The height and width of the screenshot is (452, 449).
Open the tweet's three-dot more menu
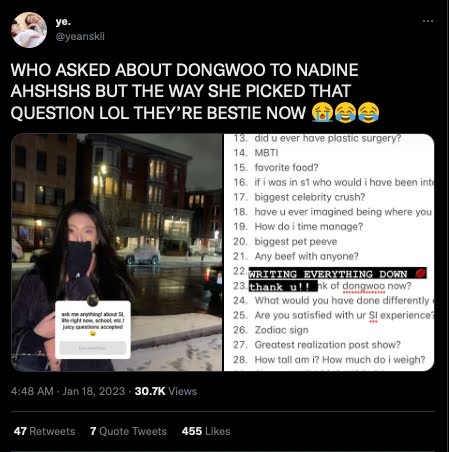tap(428, 21)
